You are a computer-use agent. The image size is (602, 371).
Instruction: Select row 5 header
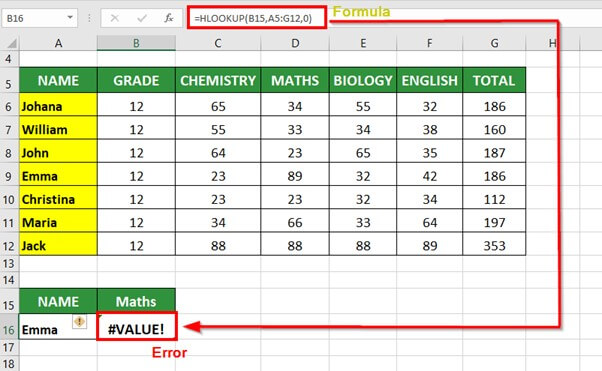9,80
